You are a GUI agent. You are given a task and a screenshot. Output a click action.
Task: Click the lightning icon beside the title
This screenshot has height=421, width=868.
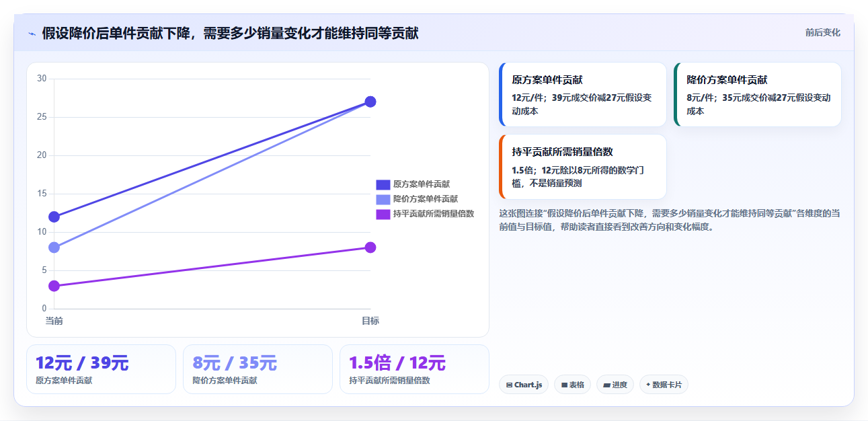(32, 34)
